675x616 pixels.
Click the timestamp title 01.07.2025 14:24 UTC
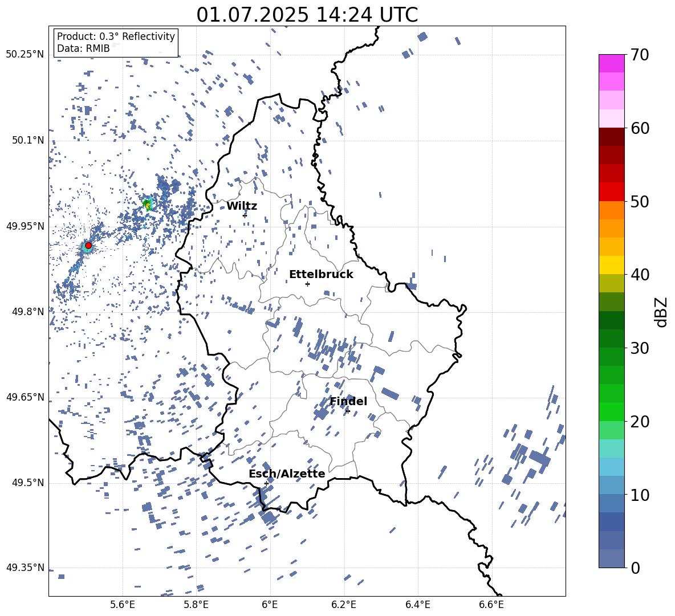(x=307, y=15)
